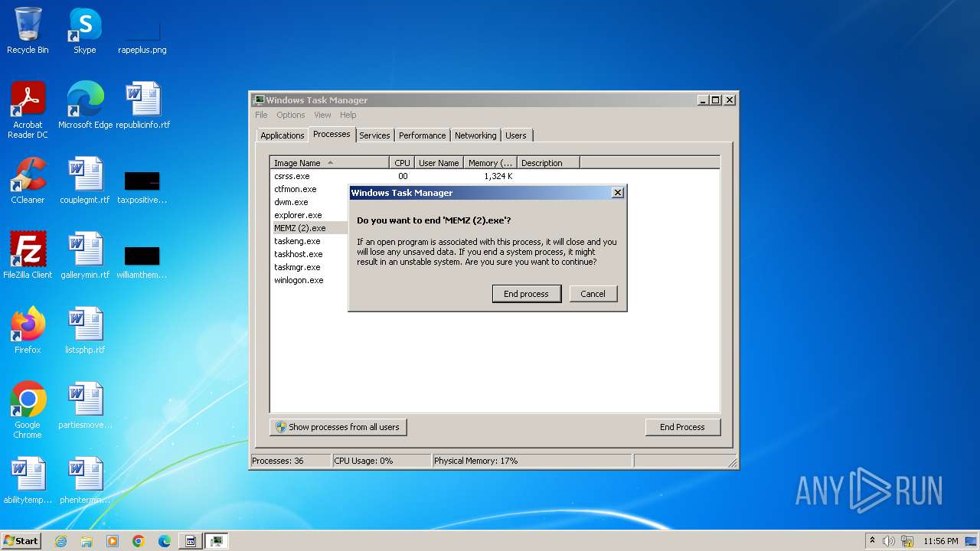Select the MEMZ (2).exe process row

coord(309,228)
